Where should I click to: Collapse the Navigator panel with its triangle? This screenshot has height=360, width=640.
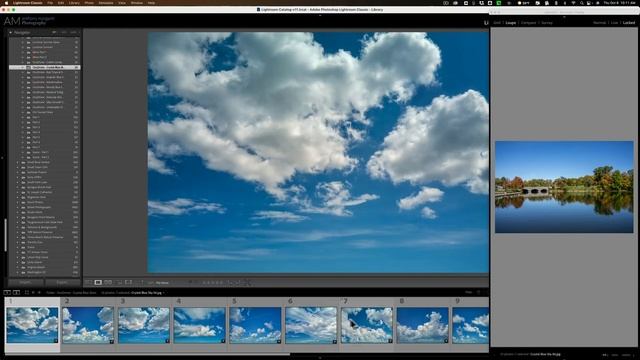[x=11, y=32]
